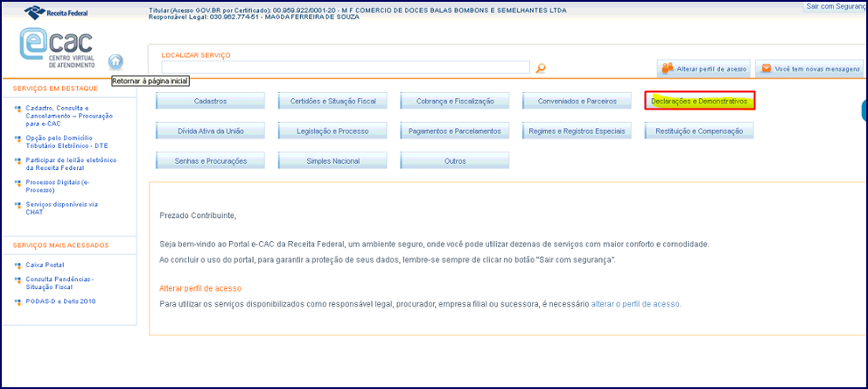Click the people icon on Alterar perfil button
The height and width of the screenshot is (389, 868).
668,68
